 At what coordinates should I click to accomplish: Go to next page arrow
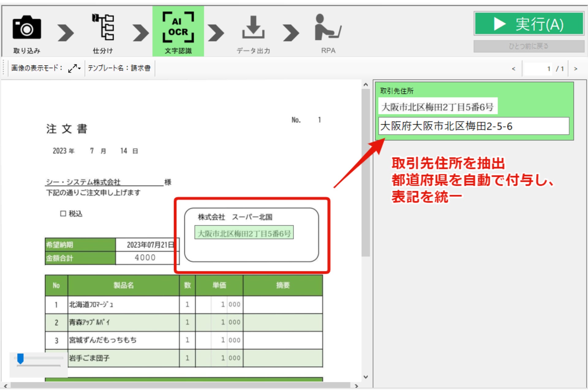coord(575,69)
